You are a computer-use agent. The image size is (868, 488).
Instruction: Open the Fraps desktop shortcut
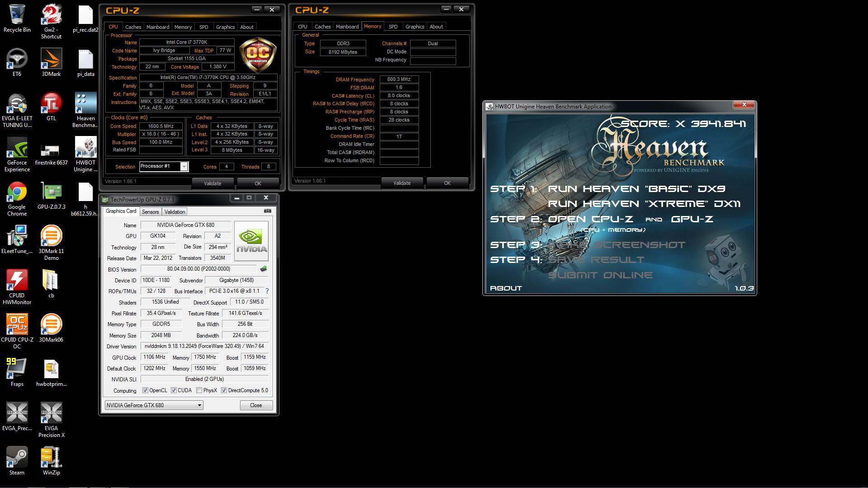tap(17, 372)
